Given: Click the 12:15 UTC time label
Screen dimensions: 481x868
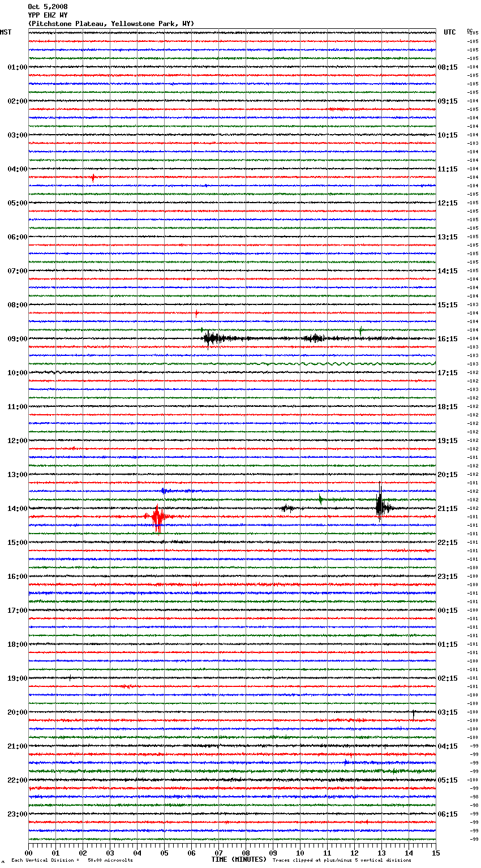Looking at the screenshot, I should tap(448, 203).
